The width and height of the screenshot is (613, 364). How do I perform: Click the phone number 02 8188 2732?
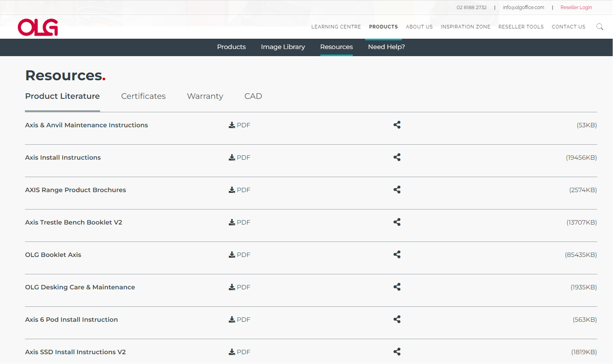[471, 7]
